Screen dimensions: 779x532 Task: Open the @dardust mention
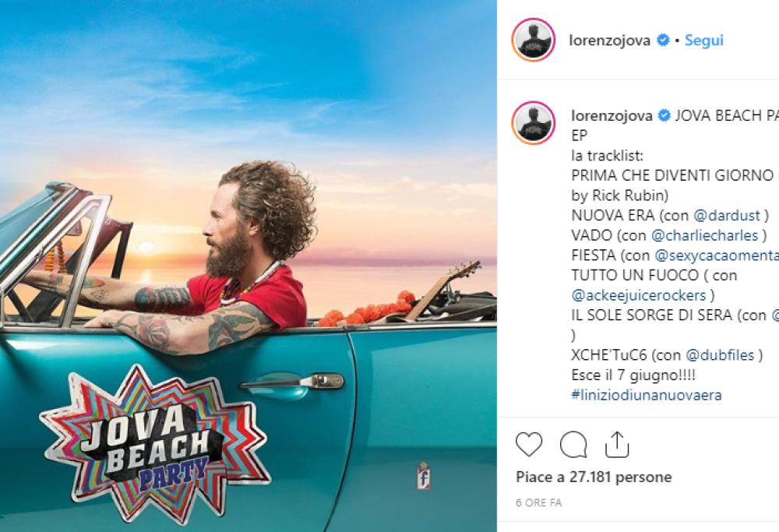click(x=727, y=216)
